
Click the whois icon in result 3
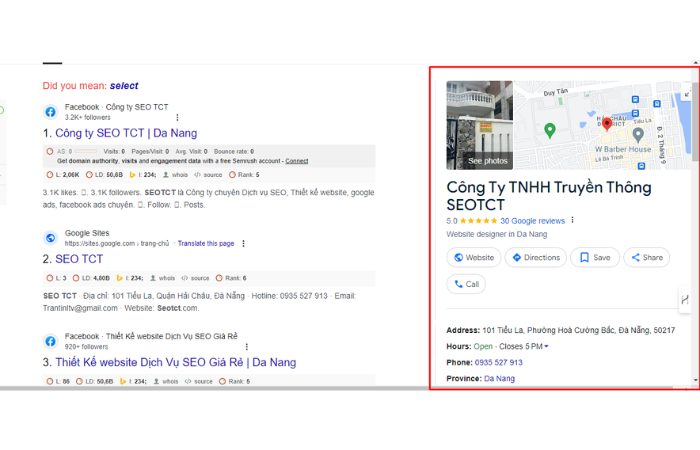156,382
